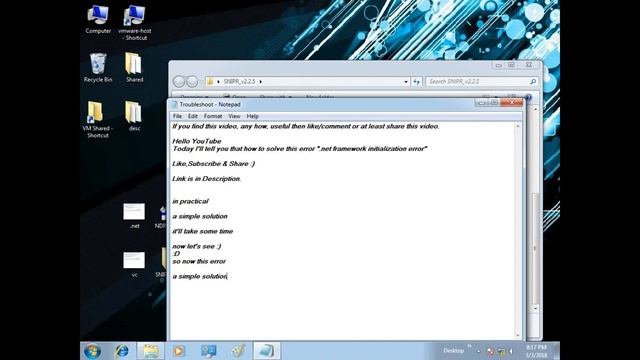Switch to Windows Explorer taskbar button
Screen dimensions: 640x360
point(150,351)
